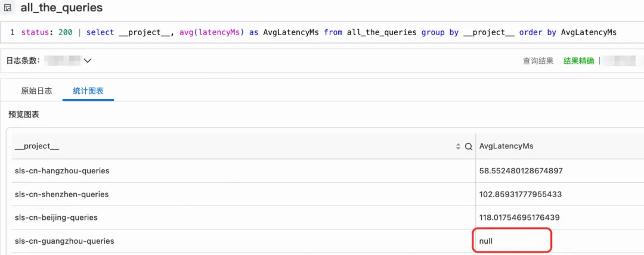This screenshot has width=644, height=255.
Task: Click the AvgLatencyMs column header
Action: click(x=506, y=147)
